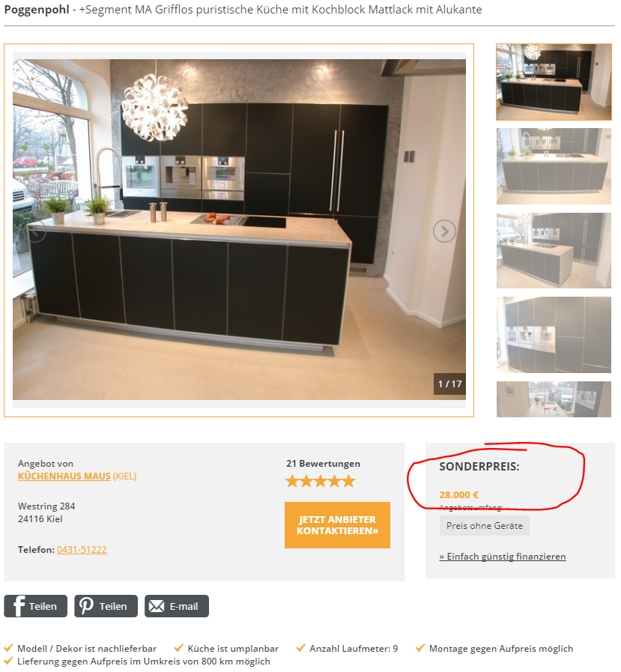Share listing via Pinterest Teilen button
The image size is (621, 672).
coord(106,606)
